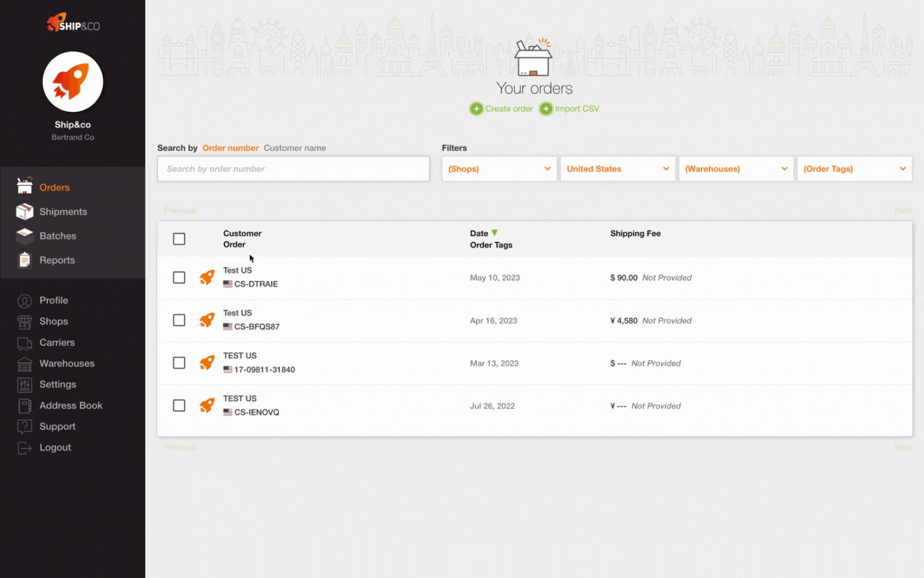This screenshot has height=578, width=924.
Task: Open Batches via its stacked layers icon
Action: (25, 236)
